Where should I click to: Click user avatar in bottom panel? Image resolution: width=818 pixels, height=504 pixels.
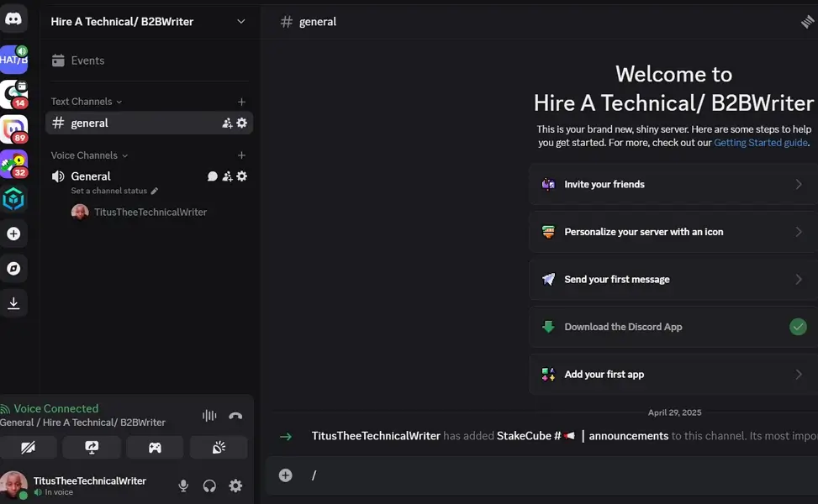pyautogui.click(x=13, y=486)
